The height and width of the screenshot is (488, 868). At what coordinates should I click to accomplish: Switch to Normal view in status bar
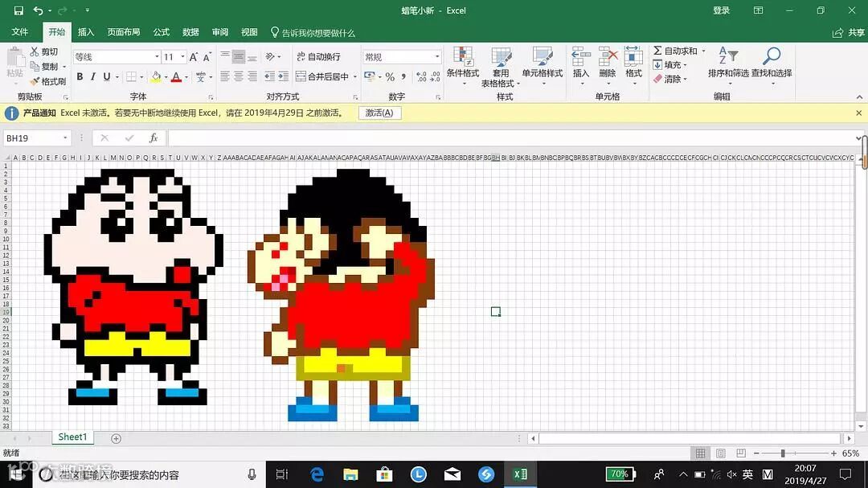pyautogui.click(x=700, y=453)
